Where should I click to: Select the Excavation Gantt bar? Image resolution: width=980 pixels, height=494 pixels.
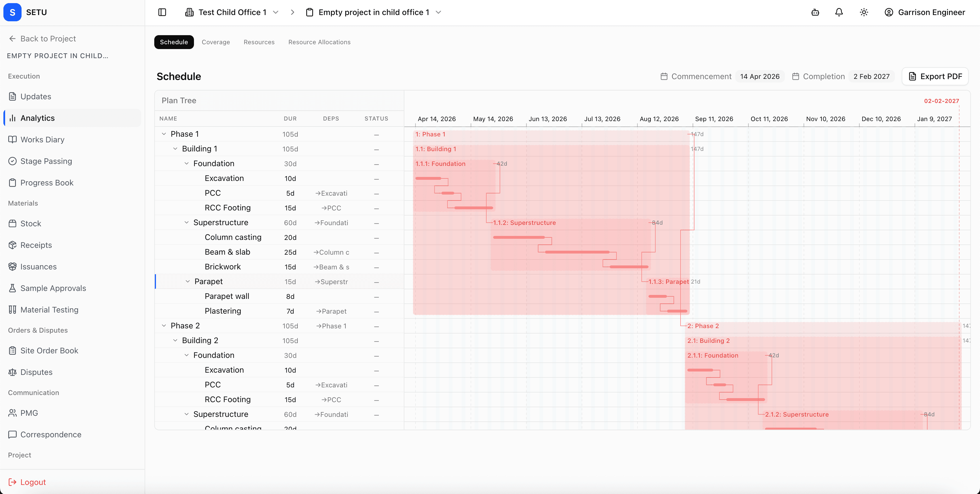point(428,178)
